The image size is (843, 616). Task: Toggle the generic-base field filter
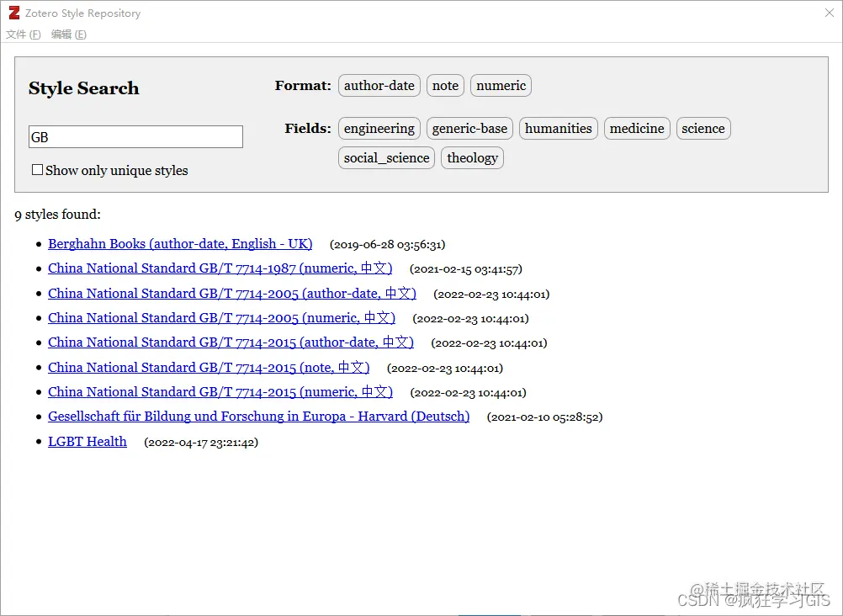tap(470, 129)
